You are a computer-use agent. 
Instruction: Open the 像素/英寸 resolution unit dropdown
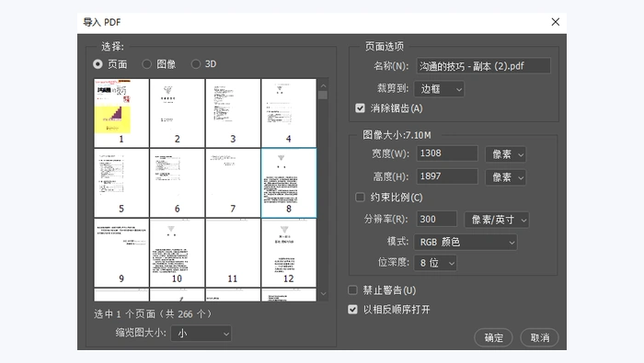pos(497,220)
